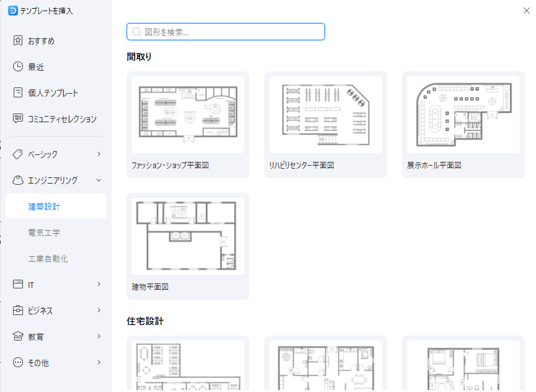The height and width of the screenshot is (392, 536).
Task: Click the リハビリセンター平面図 caption
Action: 302,165
